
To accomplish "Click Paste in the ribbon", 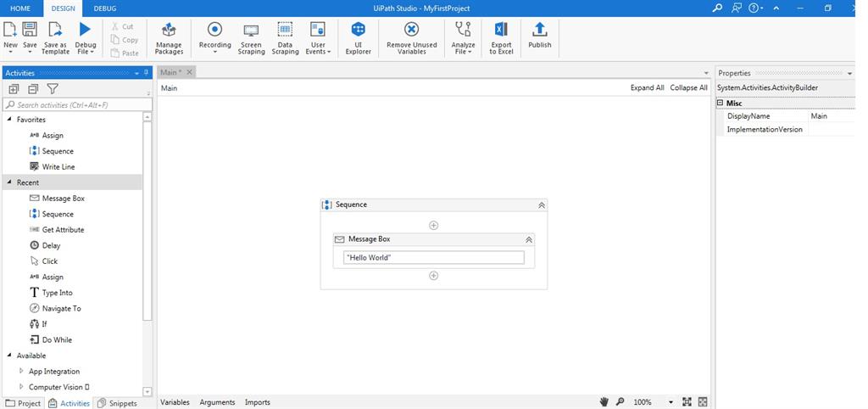I will [125, 53].
